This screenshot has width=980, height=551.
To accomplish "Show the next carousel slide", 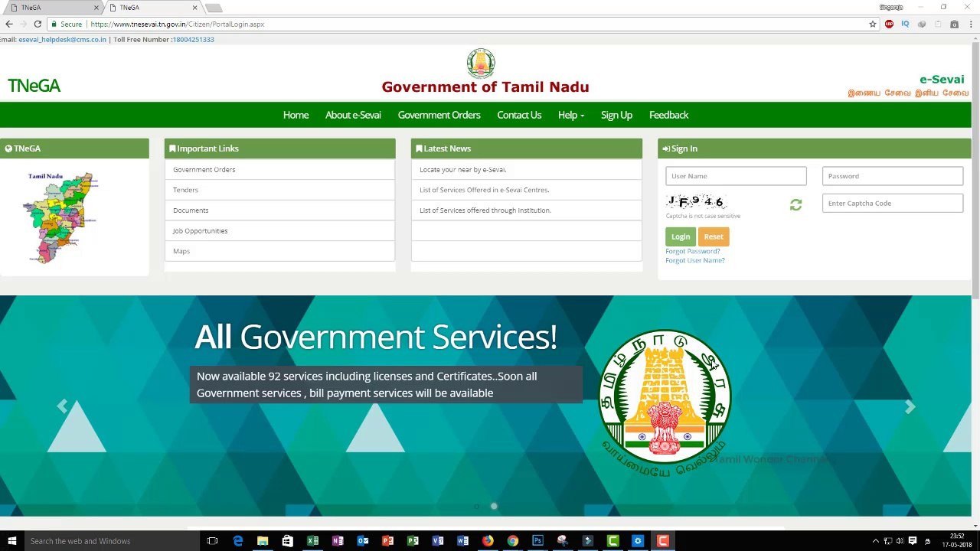I will tap(910, 406).
